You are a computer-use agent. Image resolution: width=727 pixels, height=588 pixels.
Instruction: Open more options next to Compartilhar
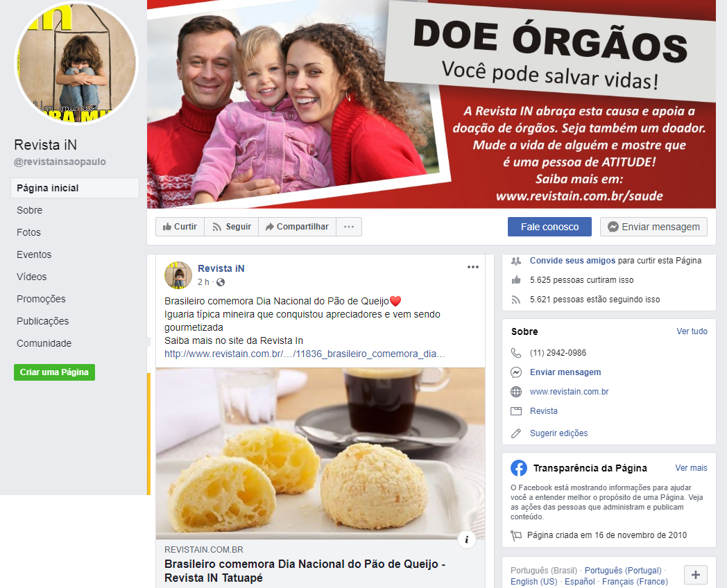[349, 227]
